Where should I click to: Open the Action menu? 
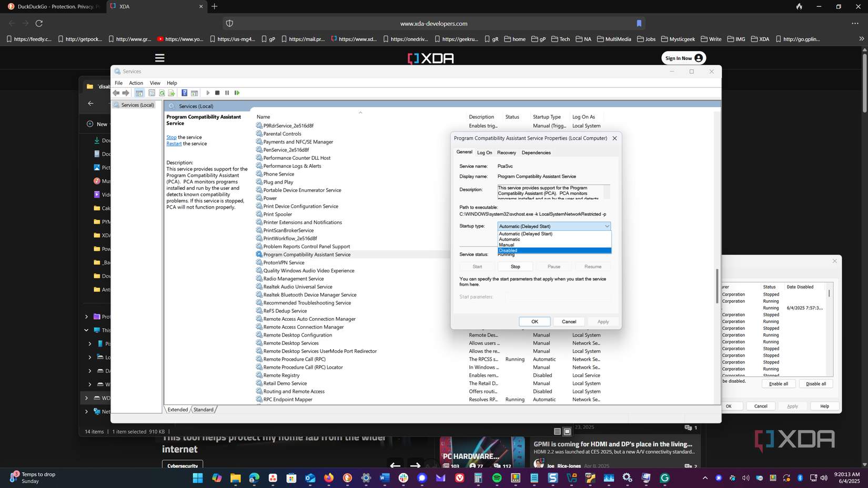pyautogui.click(x=136, y=83)
